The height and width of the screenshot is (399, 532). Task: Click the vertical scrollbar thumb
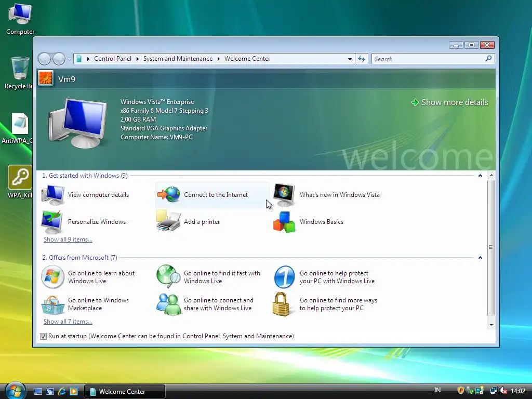pos(491,247)
